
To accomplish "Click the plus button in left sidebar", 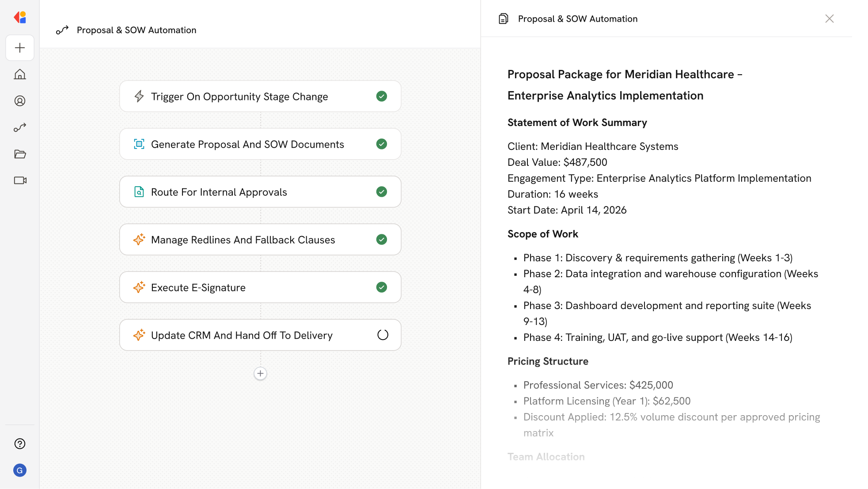I will 20,48.
